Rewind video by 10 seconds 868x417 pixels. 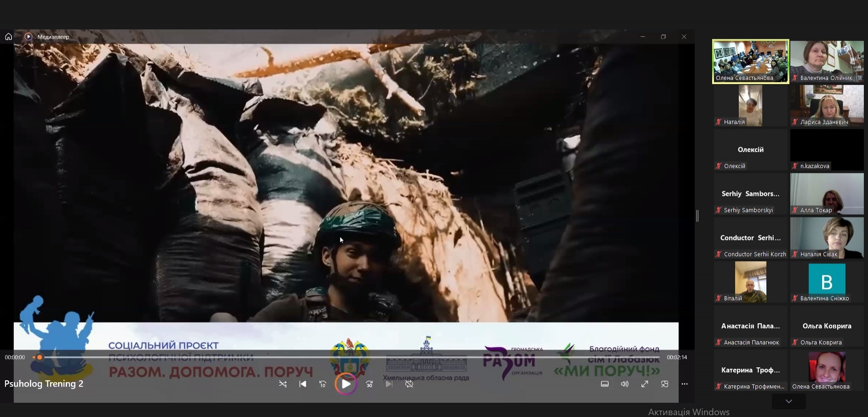[323, 384]
